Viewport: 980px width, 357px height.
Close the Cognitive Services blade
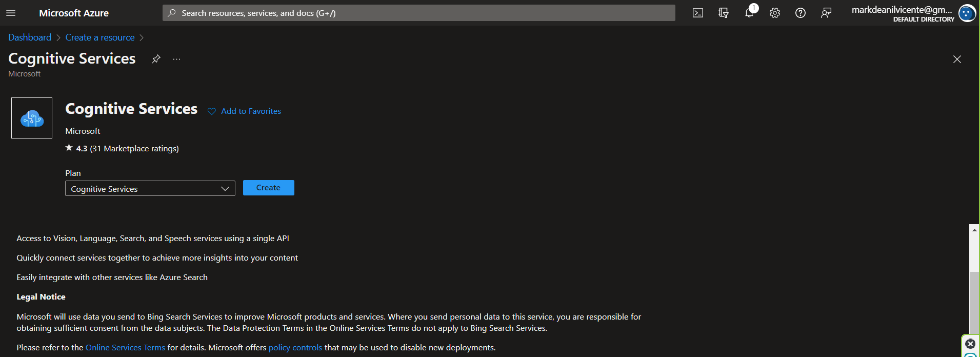tap(957, 59)
